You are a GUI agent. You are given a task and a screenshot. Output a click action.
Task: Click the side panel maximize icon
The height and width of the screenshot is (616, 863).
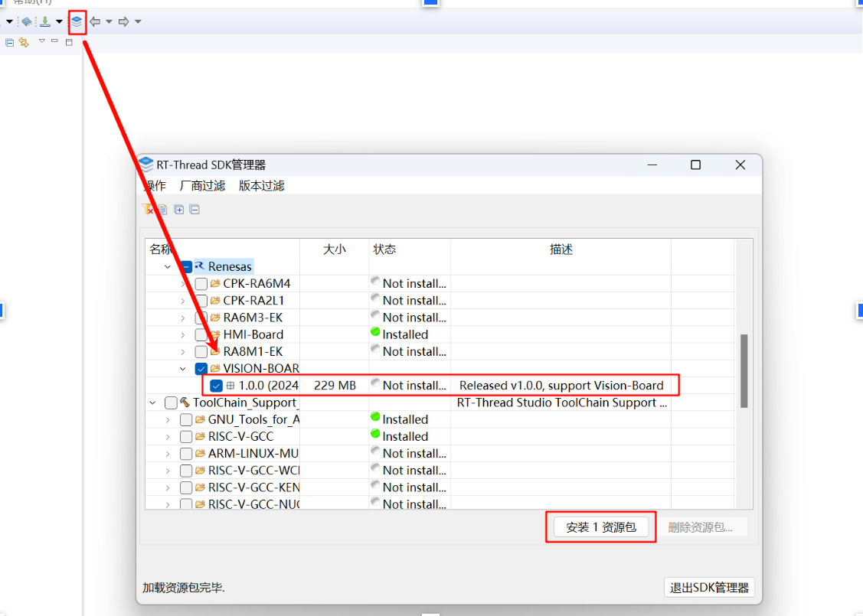click(69, 42)
